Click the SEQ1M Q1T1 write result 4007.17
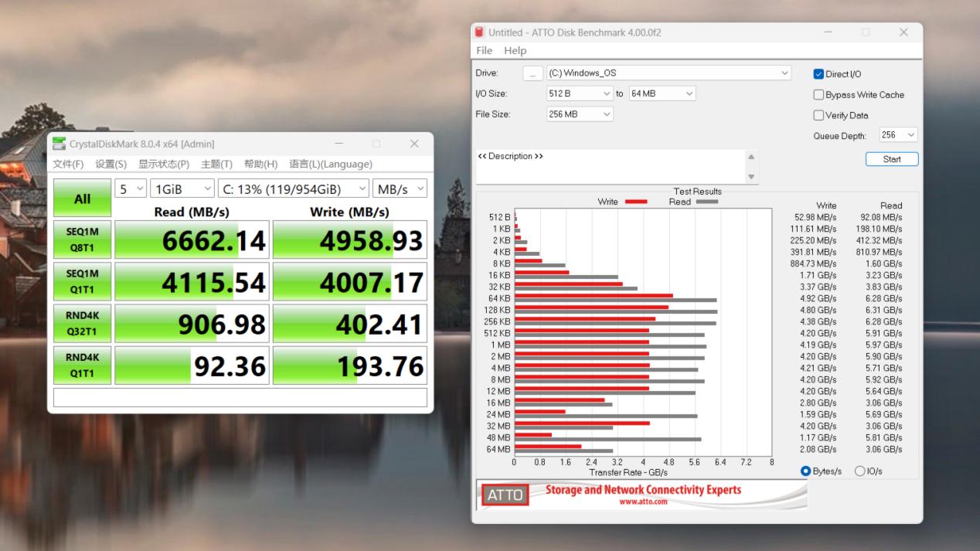 point(349,281)
